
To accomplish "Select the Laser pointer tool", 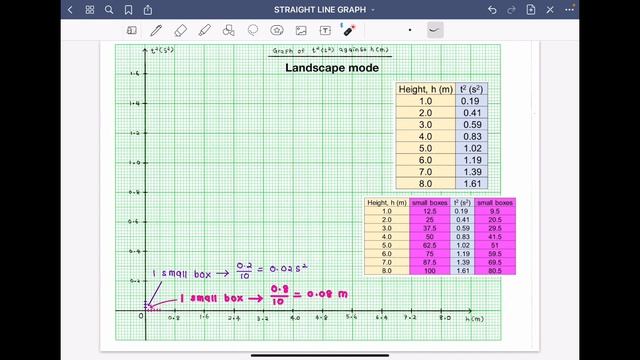I will pyautogui.click(x=348, y=30).
